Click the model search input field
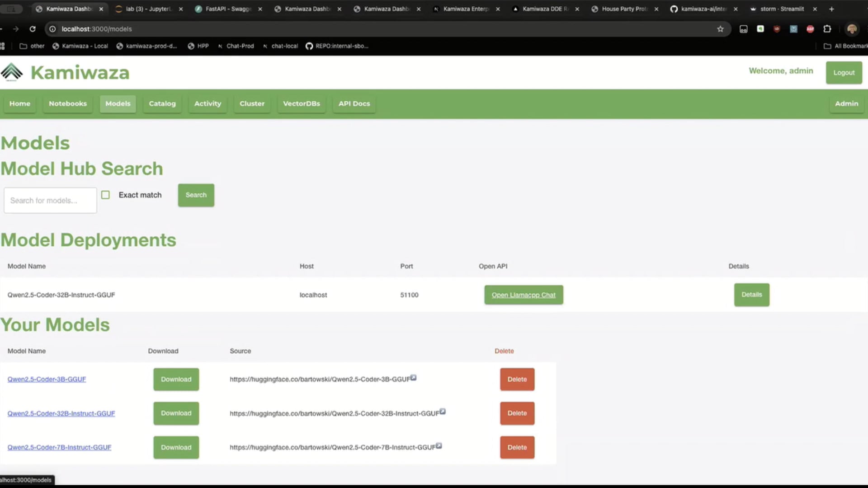Image resolution: width=868 pixels, height=488 pixels. point(50,200)
